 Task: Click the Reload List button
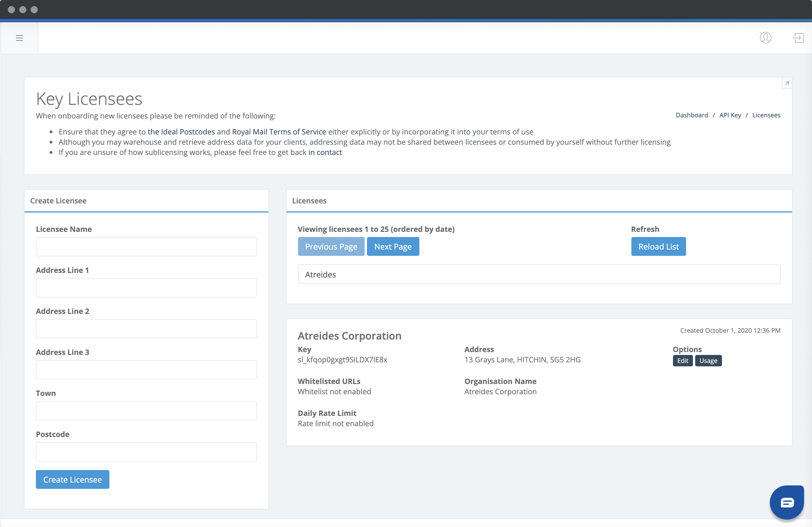tap(659, 247)
